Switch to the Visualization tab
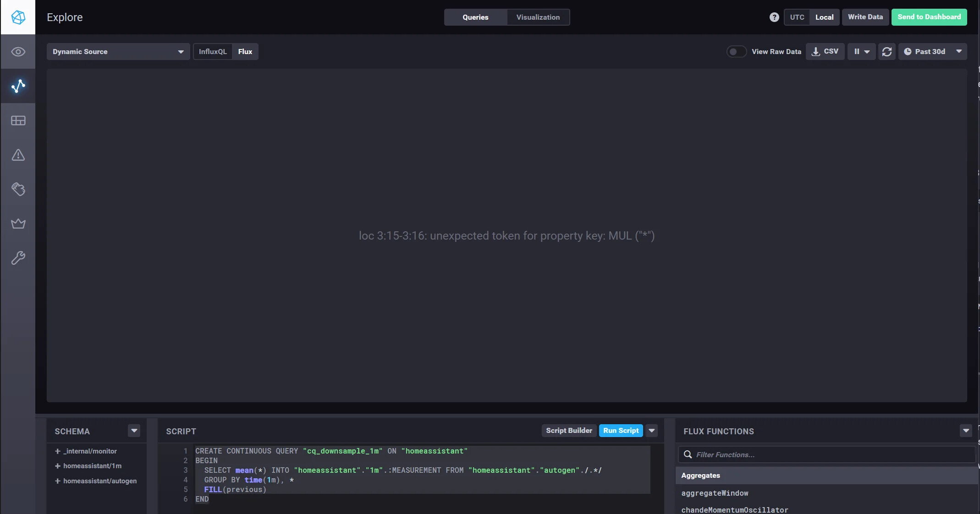The image size is (980, 514). 538,17
